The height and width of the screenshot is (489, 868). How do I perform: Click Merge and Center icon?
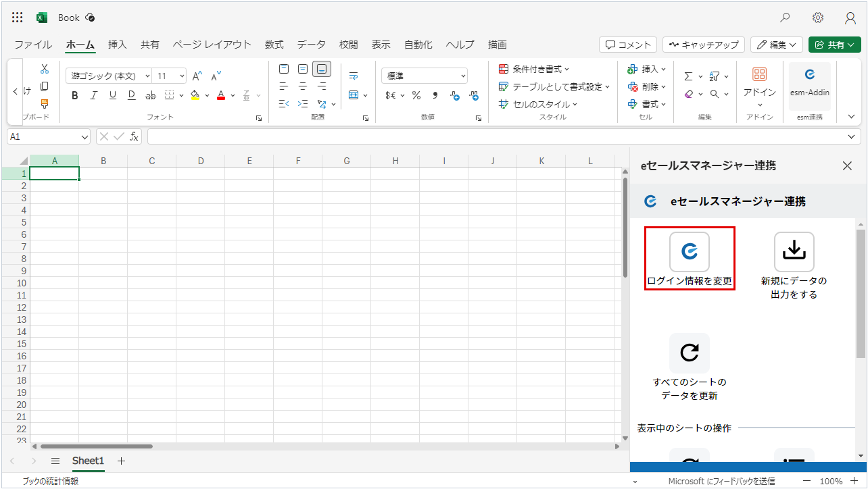(353, 95)
